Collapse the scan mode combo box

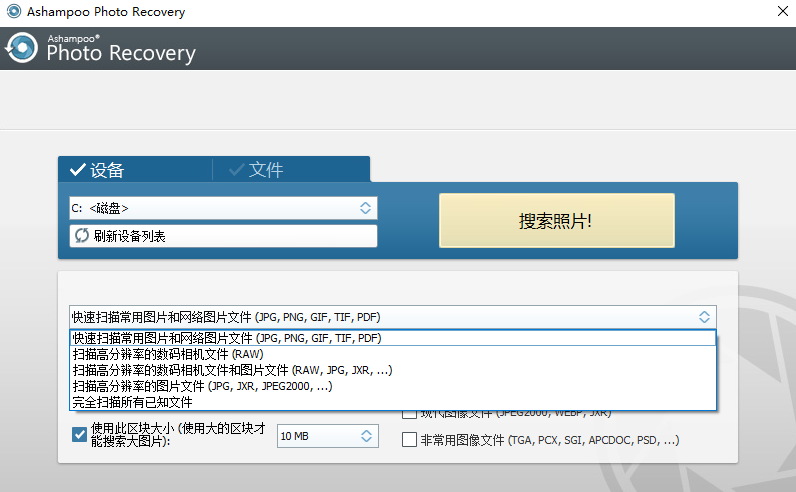pyautogui.click(x=392, y=317)
